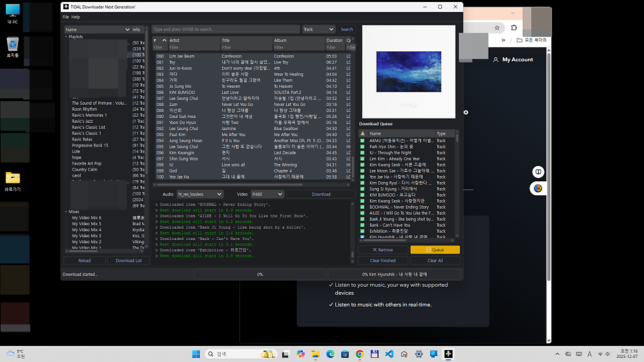The image size is (644, 362).
Task: Open the hi_res_lossless audio quality dropdown
Action: click(x=199, y=194)
